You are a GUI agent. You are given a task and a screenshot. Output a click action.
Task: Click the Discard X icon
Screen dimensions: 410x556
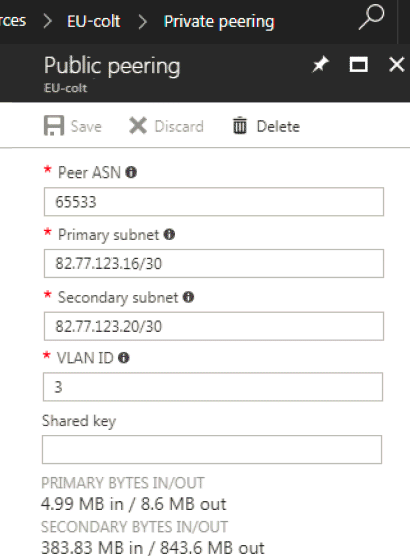[x=138, y=126]
